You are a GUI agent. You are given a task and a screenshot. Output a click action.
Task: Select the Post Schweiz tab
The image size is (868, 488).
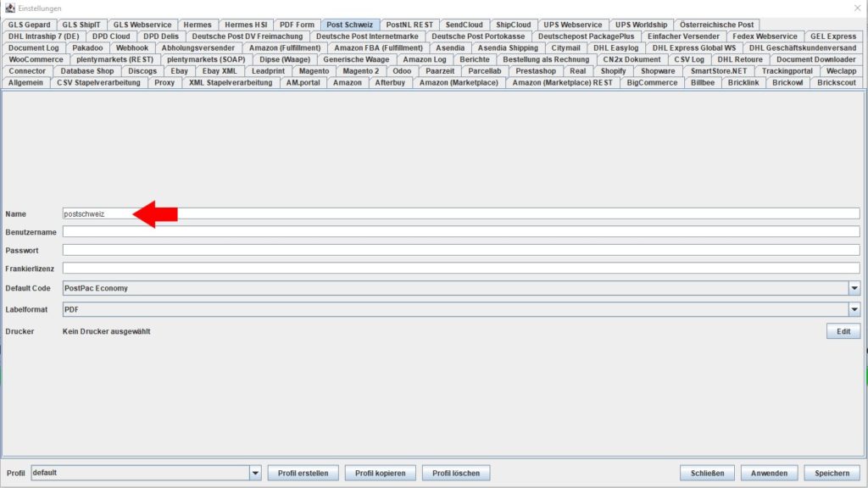click(350, 25)
